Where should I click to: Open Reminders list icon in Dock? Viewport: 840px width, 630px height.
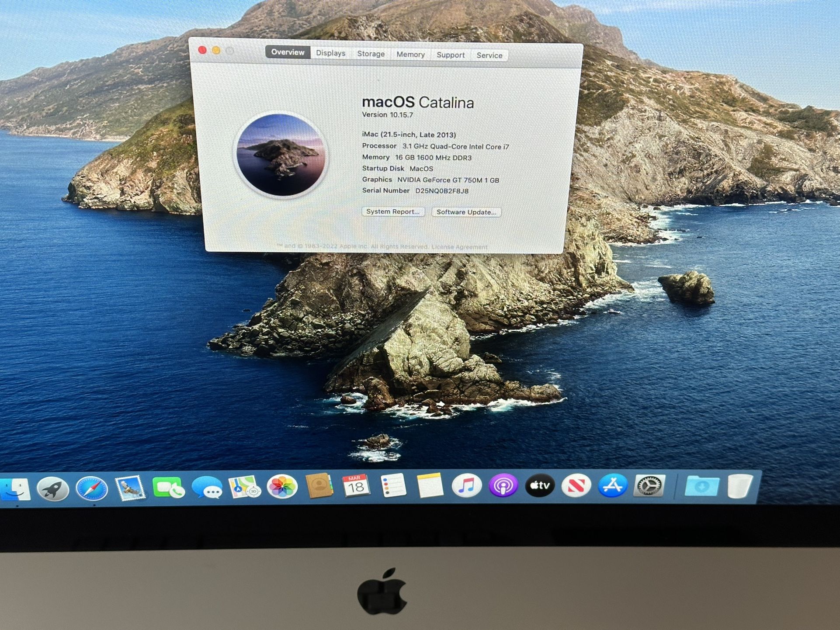(393, 485)
